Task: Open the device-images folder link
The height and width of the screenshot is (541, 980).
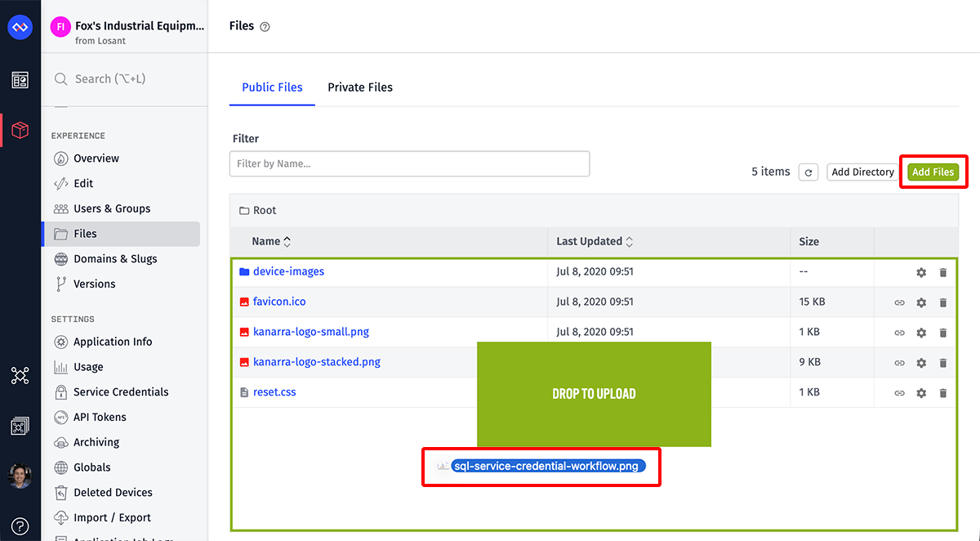Action: [x=289, y=271]
